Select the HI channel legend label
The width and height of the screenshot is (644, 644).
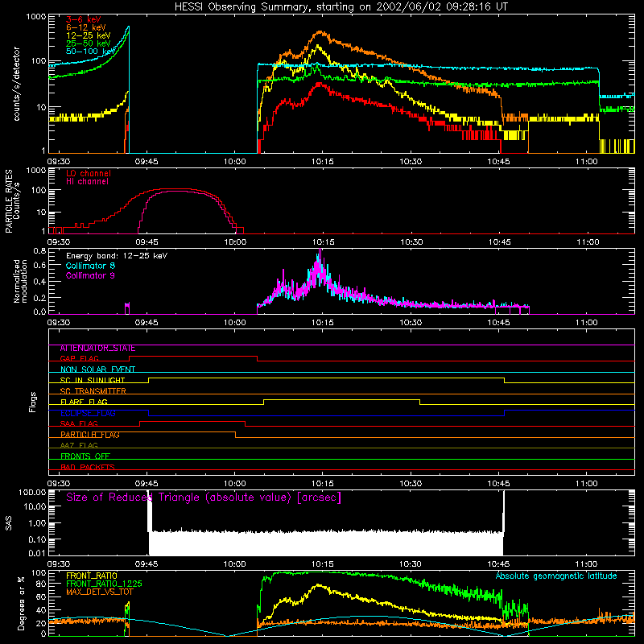(x=88, y=181)
